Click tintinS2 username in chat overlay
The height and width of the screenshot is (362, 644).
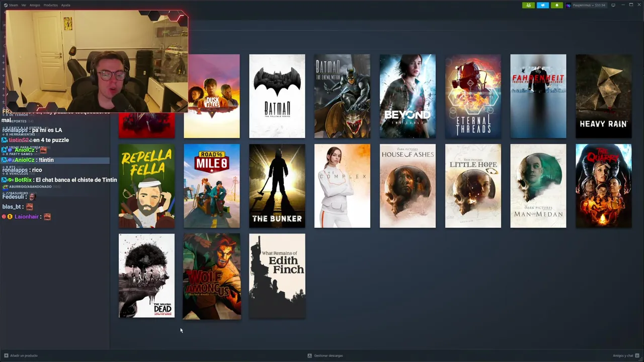click(19, 140)
